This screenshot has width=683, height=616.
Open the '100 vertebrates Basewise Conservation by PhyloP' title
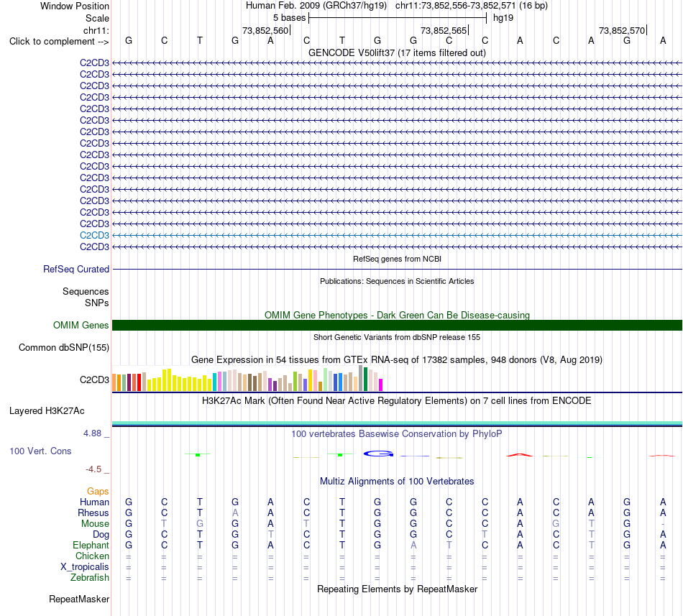(397, 434)
